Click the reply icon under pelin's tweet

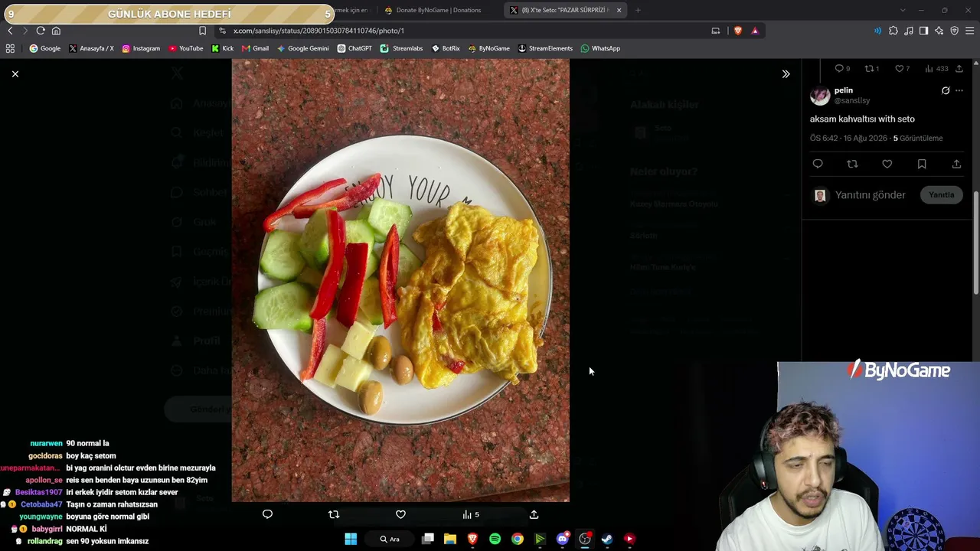818,164
